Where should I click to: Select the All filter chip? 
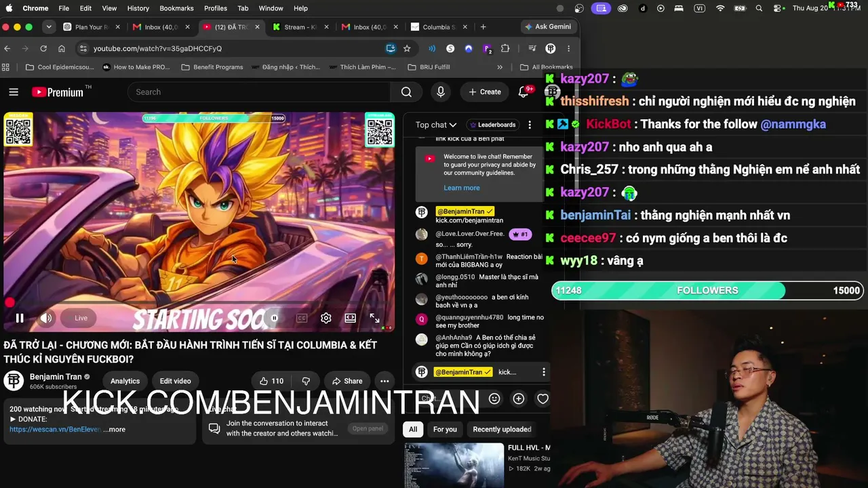click(413, 429)
